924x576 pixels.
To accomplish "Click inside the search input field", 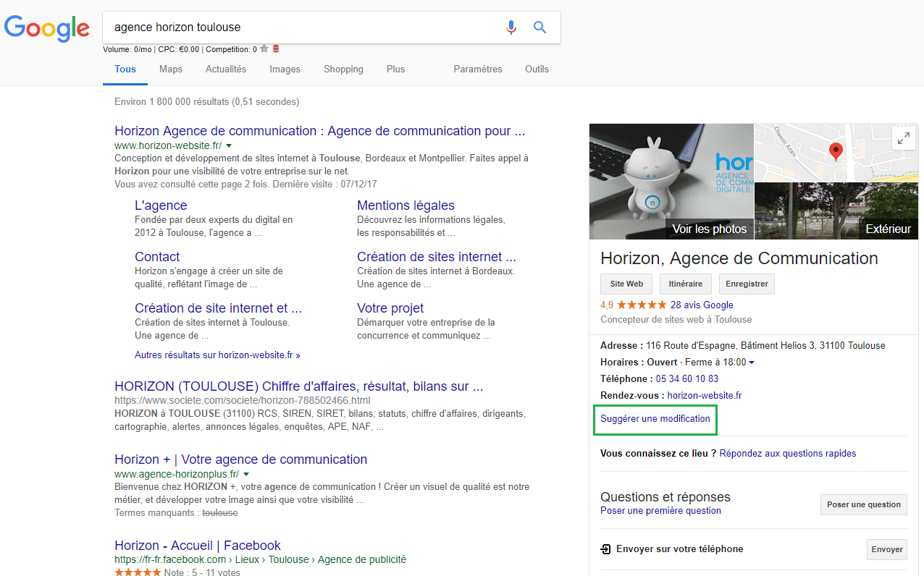I will click(290, 27).
